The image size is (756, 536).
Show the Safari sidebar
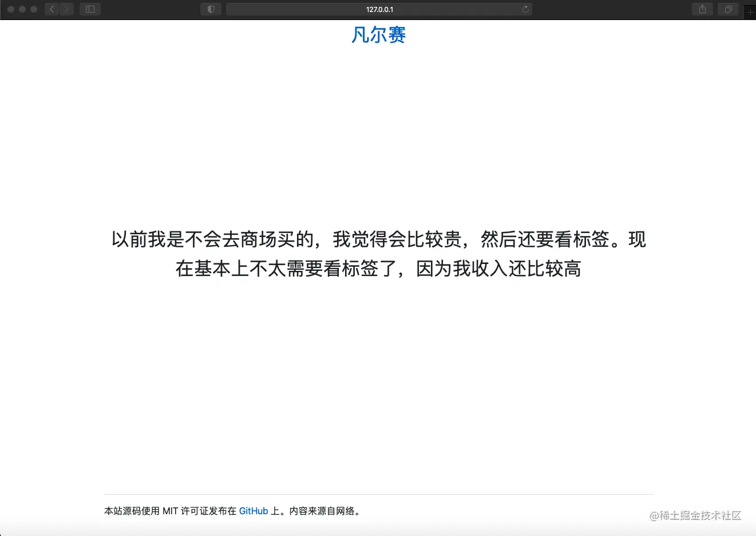click(90, 9)
